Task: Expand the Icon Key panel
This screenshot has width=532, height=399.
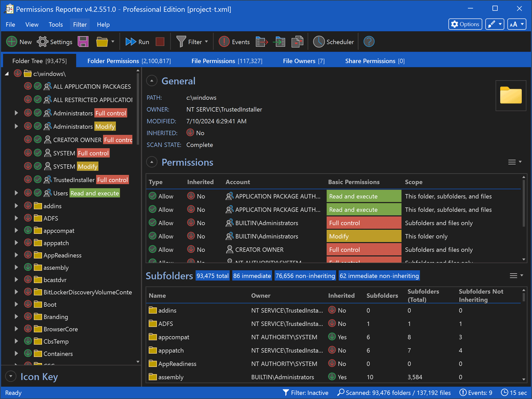Action: pos(11,376)
